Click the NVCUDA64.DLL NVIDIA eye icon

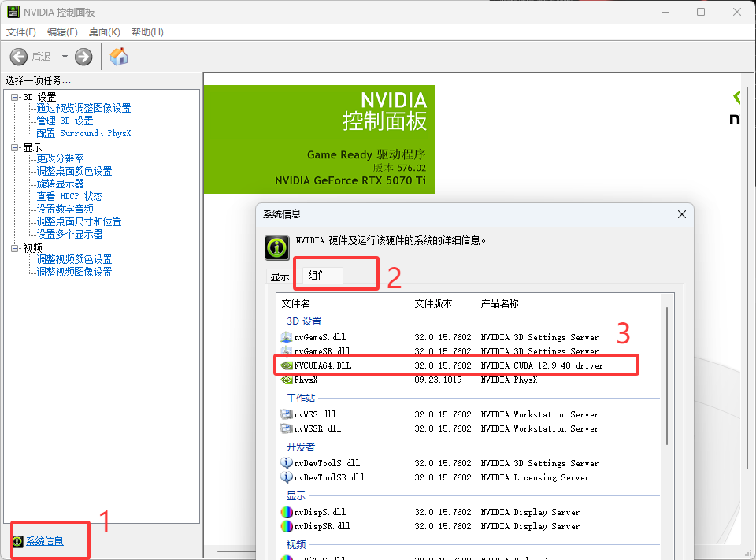click(x=287, y=365)
